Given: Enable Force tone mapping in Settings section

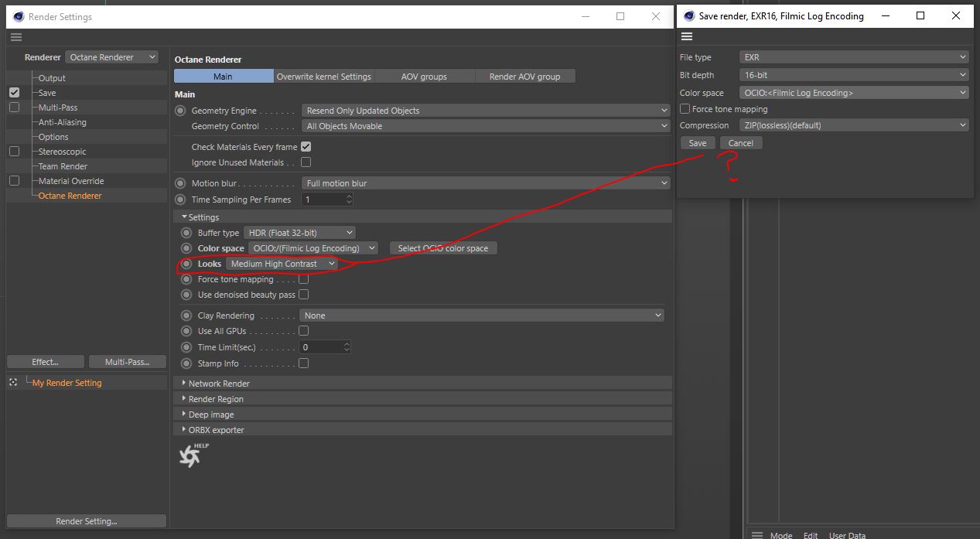Looking at the screenshot, I should [x=304, y=279].
